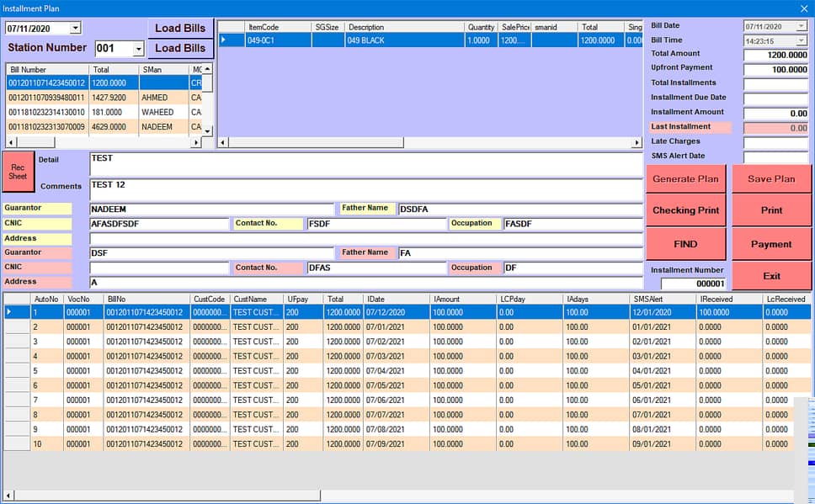The width and height of the screenshot is (815, 504).
Task: Click second guarantor's empty CNIC field
Action: pos(159,268)
